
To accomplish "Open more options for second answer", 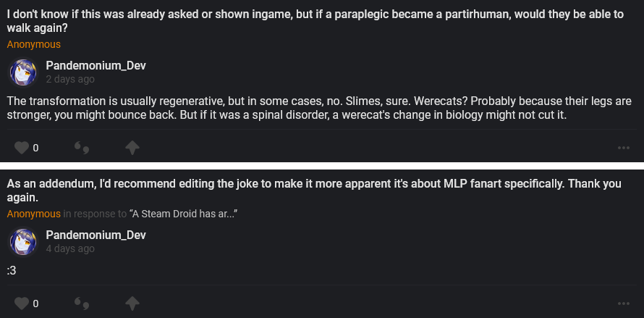I will pyautogui.click(x=624, y=303).
